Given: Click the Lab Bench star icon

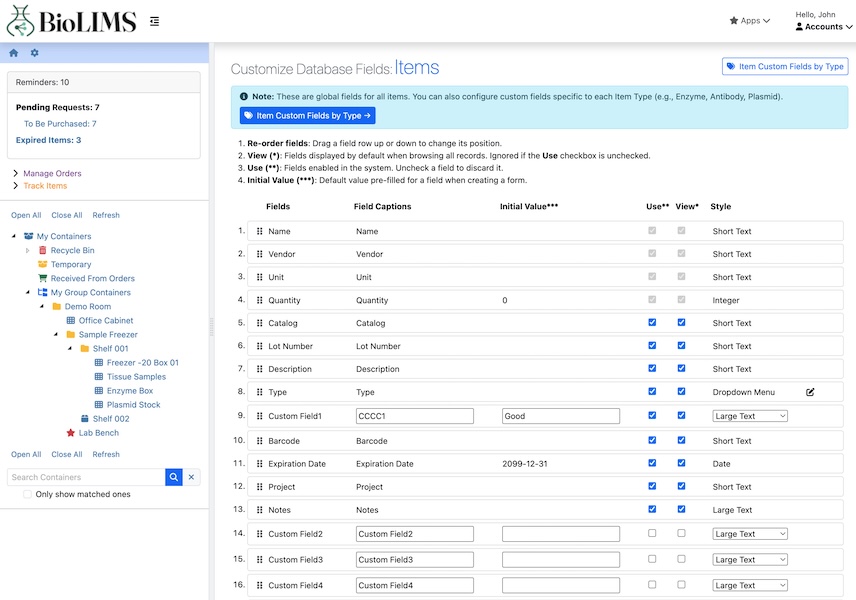Looking at the screenshot, I should point(70,433).
